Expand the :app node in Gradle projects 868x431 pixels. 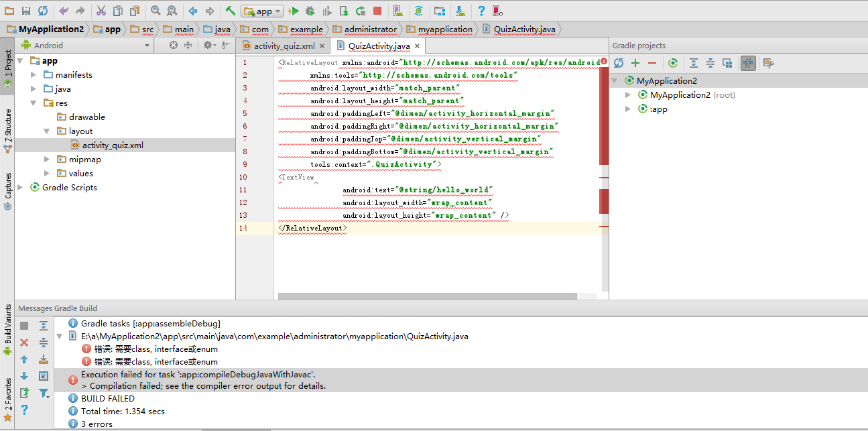(x=628, y=109)
